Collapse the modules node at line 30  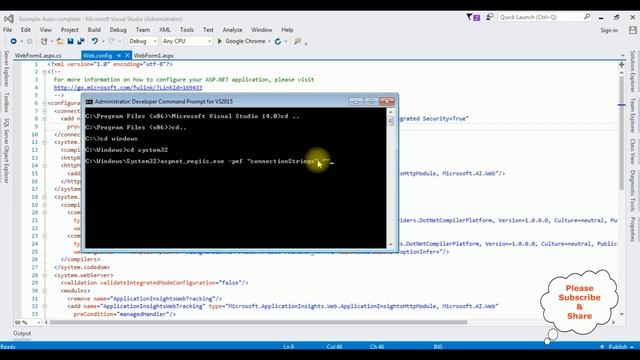pyautogui.click(x=44, y=291)
